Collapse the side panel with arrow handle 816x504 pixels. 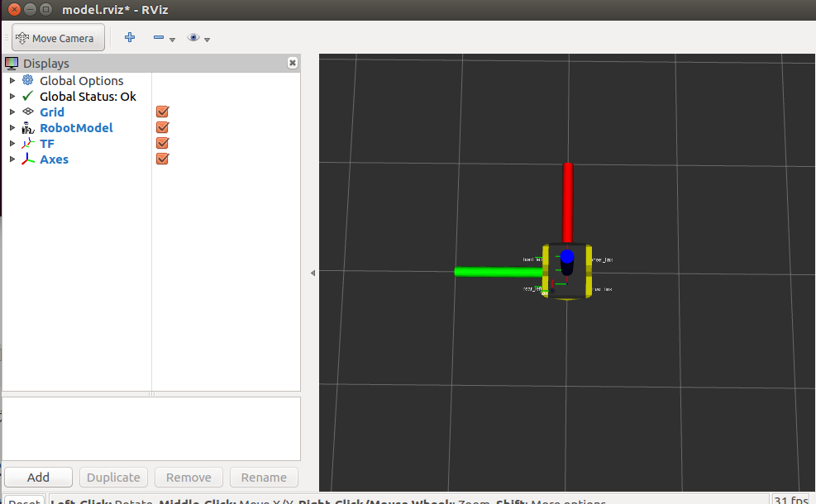click(313, 273)
